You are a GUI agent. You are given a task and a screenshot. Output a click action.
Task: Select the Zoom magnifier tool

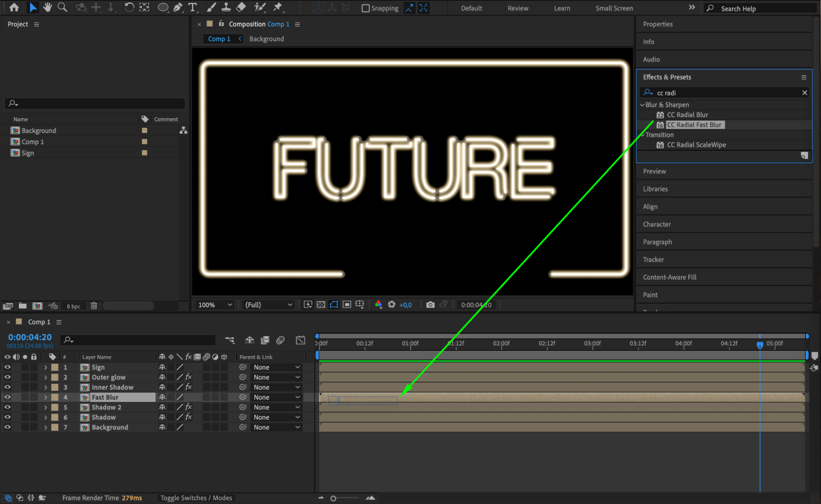[x=62, y=7]
